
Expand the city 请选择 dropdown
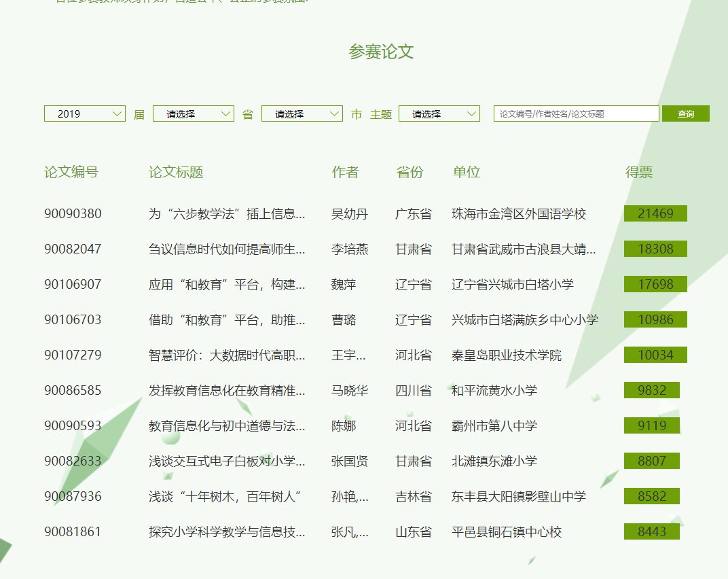point(302,114)
